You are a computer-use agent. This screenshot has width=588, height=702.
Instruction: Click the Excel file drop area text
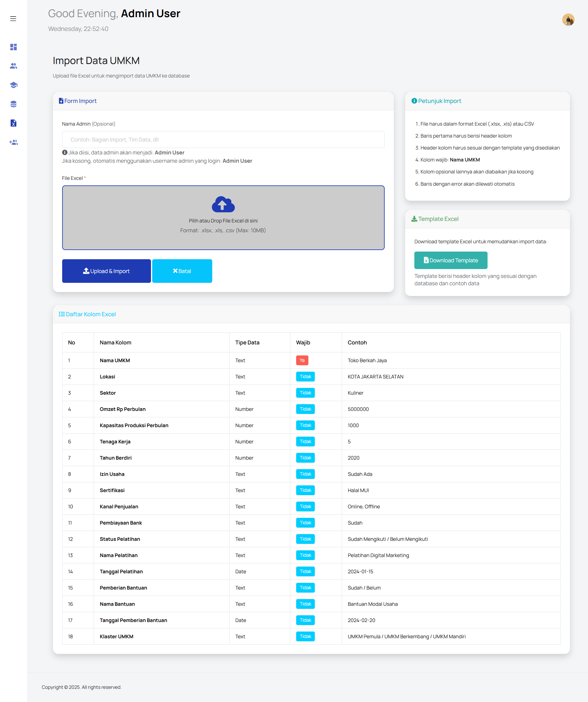pyautogui.click(x=223, y=221)
